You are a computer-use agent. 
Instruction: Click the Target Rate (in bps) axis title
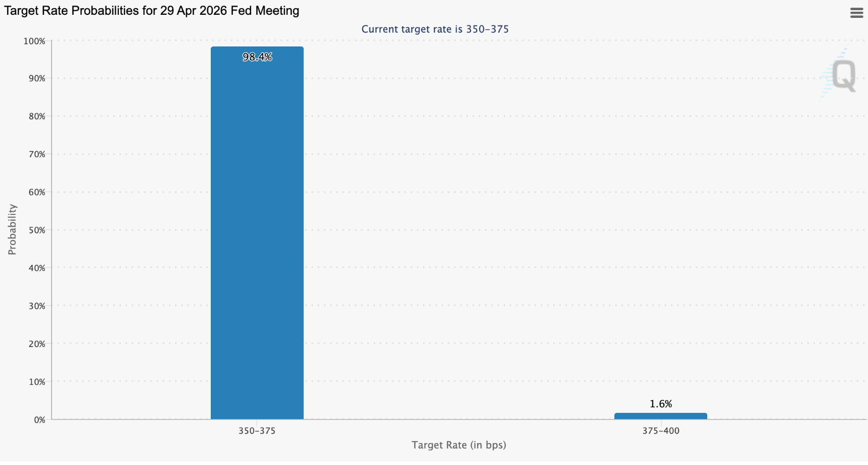point(459,445)
